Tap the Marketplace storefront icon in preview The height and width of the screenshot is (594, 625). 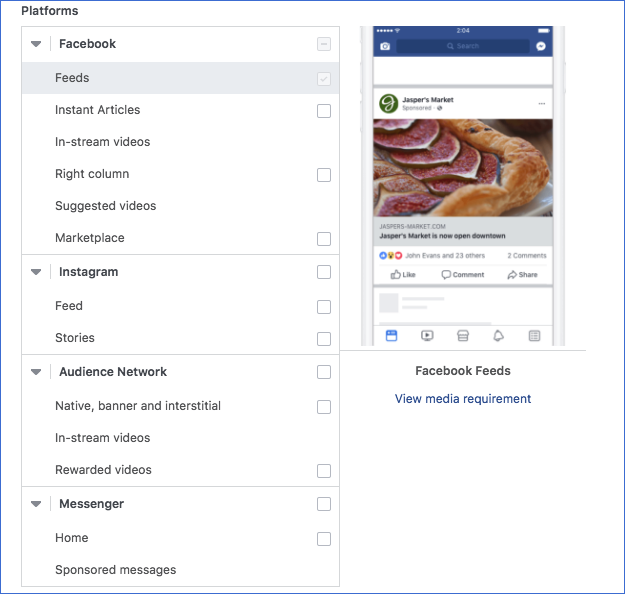click(463, 336)
